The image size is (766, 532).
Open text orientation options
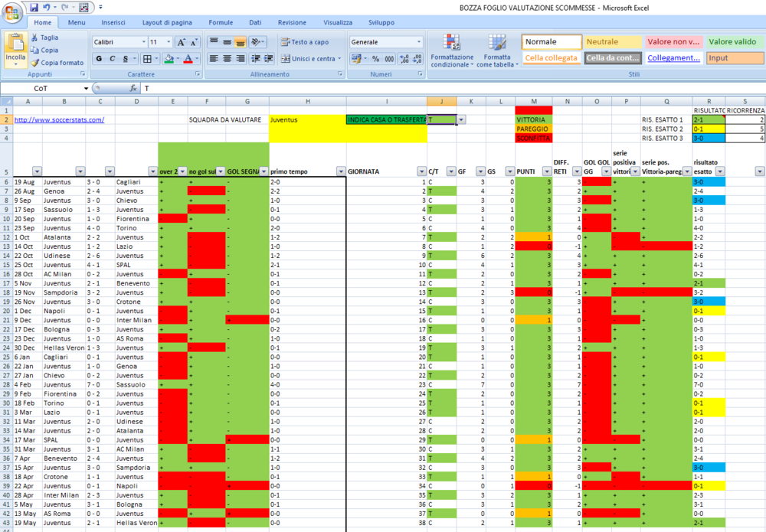(x=257, y=42)
